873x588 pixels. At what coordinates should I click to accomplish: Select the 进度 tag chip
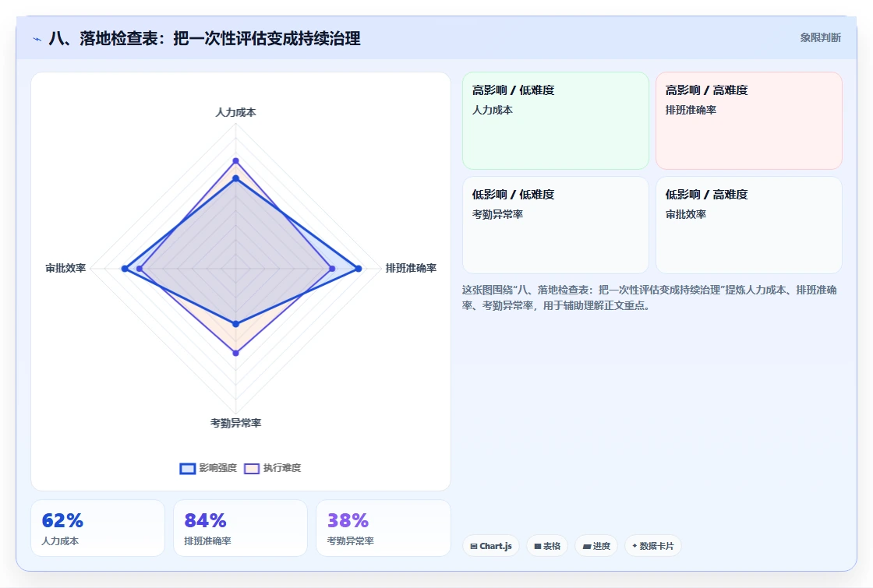596,546
